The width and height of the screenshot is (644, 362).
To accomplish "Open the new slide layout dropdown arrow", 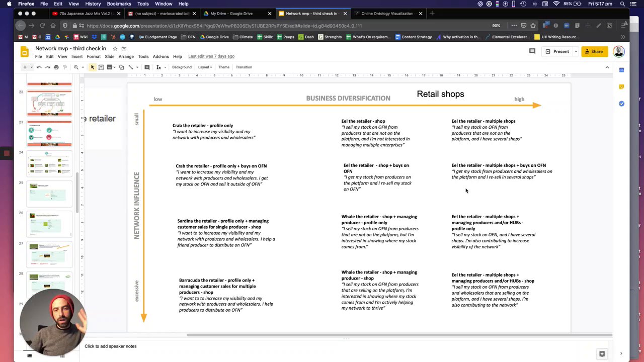I will (31, 67).
